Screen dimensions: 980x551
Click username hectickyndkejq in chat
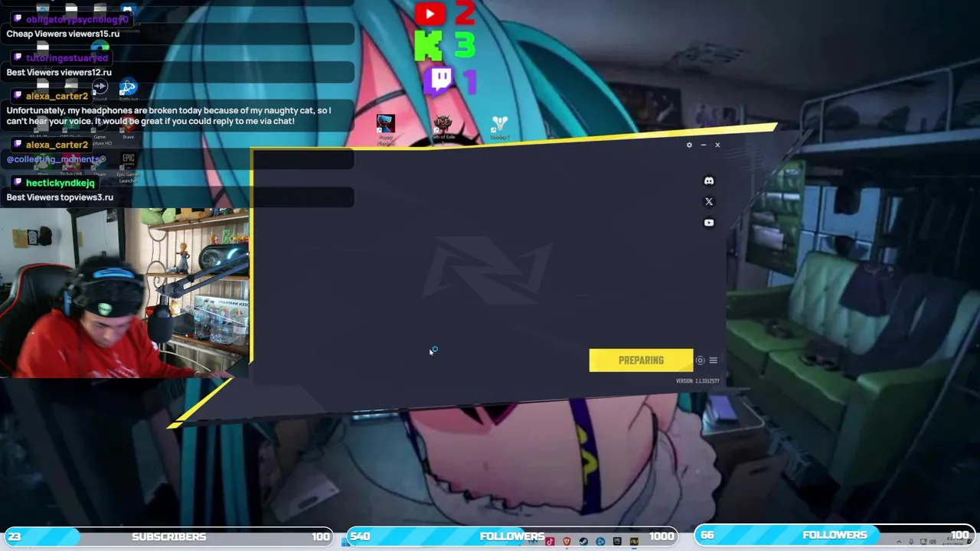click(60, 183)
